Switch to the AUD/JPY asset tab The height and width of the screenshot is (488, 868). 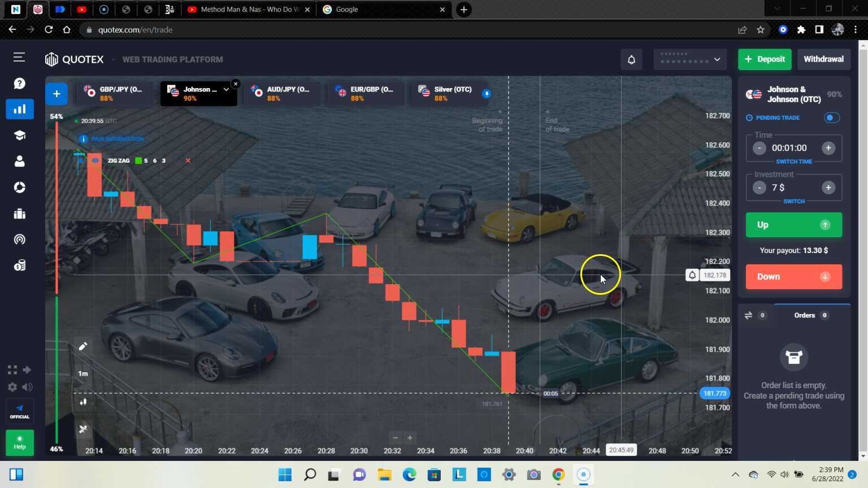[x=281, y=94]
